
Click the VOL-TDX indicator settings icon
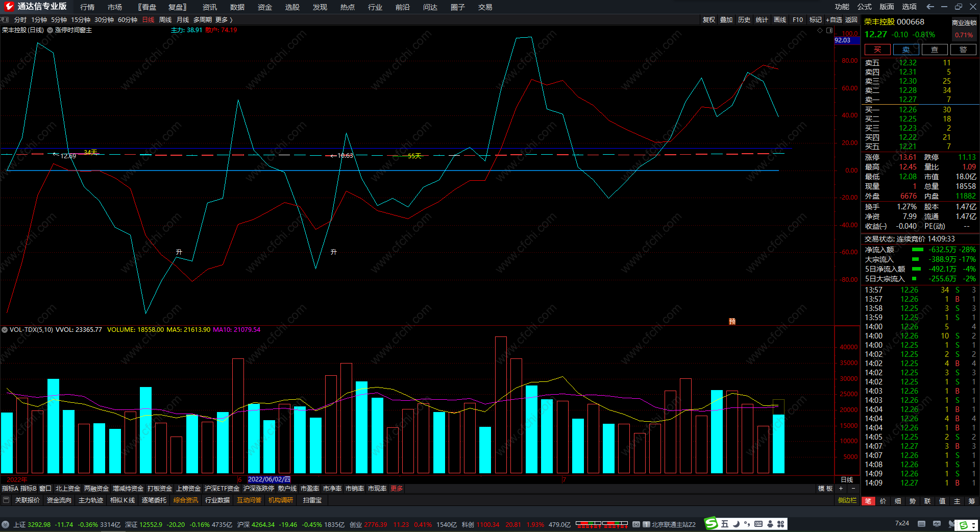pyautogui.click(x=5, y=330)
